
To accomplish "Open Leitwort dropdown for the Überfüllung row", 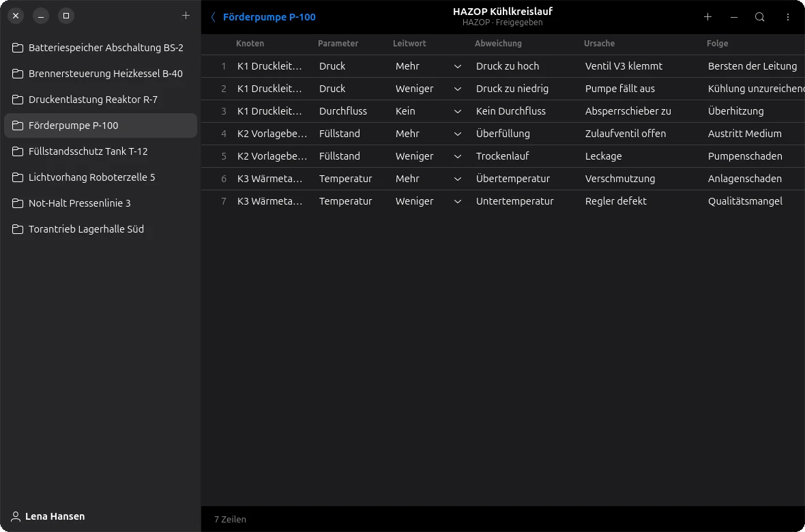I will coord(458,134).
